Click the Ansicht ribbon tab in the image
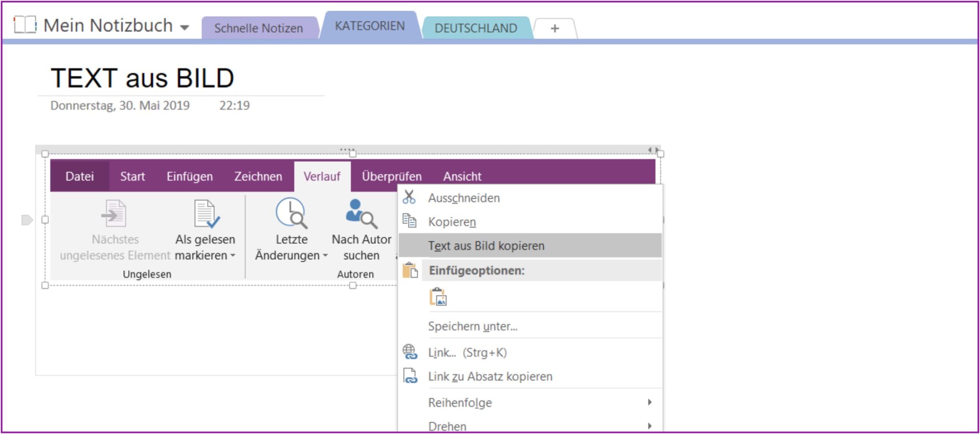The height and width of the screenshot is (434, 980). 462,176
